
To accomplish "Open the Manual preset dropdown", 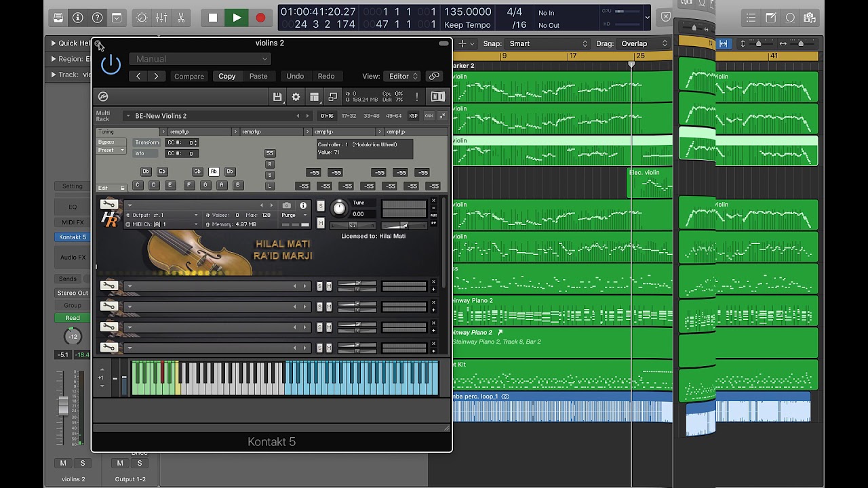I will [x=200, y=59].
